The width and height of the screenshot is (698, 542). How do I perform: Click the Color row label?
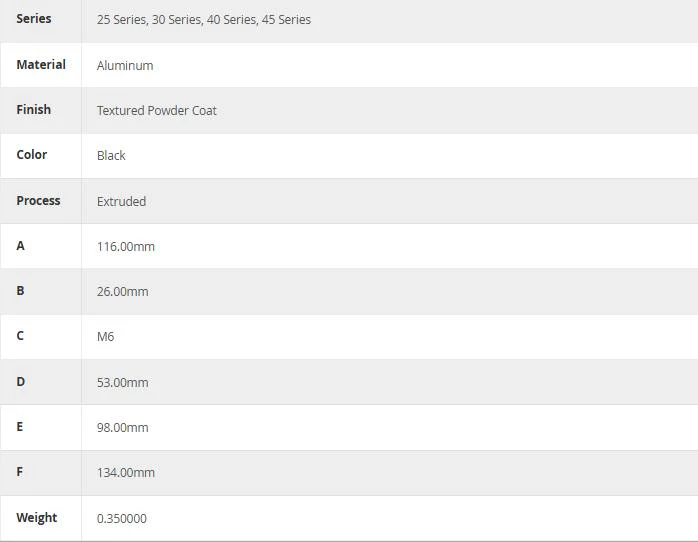click(32, 154)
